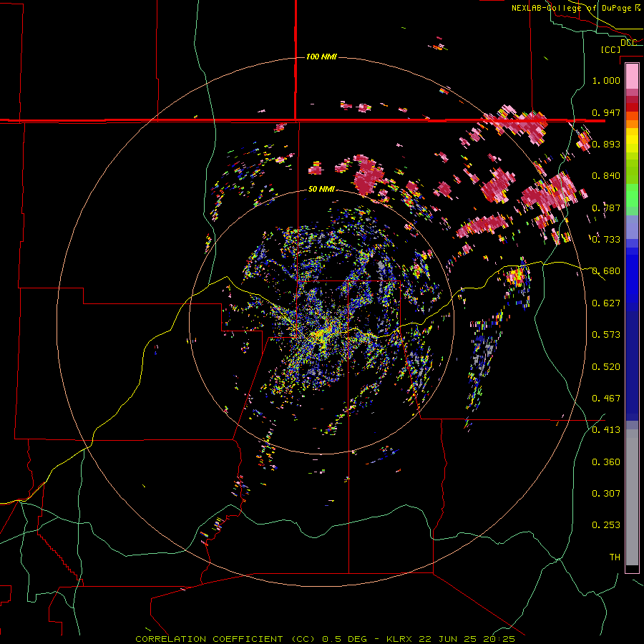Select the 0.733 legend value
Image resolution: width=644 pixels, height=644 pixels.
pyautogui.click(x=606, y=240)
